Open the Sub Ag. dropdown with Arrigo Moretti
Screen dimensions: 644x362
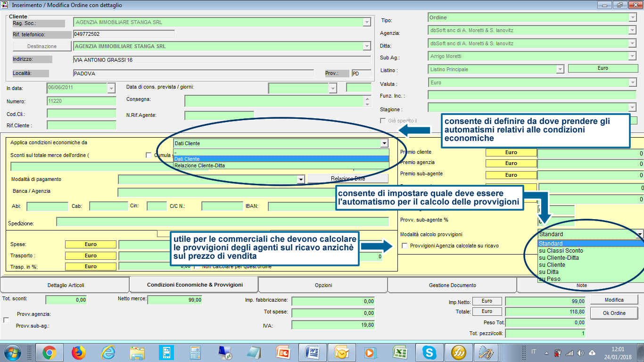coord(633,56)
